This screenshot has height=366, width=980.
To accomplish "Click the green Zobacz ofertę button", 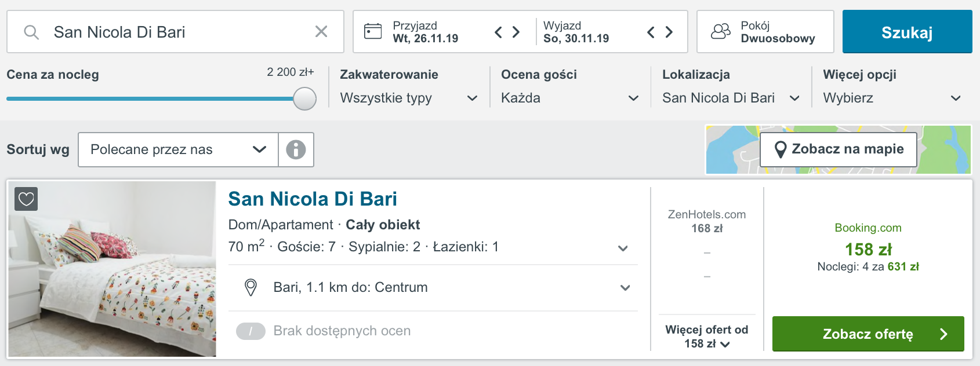I will pyautogui.click(x=868, y=334).
